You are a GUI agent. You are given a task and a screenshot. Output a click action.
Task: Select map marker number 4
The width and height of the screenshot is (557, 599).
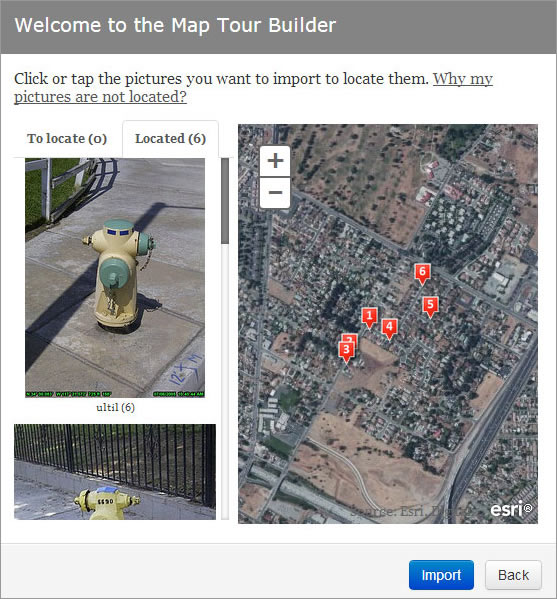coord(389,329)
